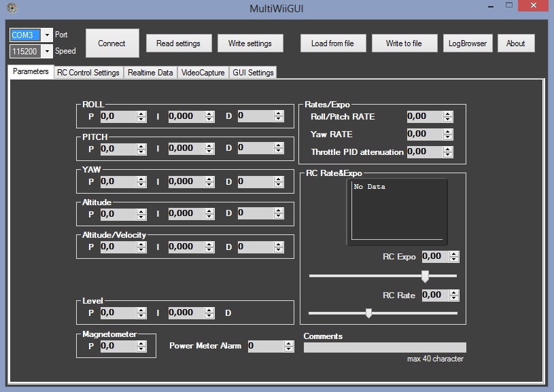This screenshot has height=392, width=554.
Task: Click Read settings button
Action: point(178,43)
